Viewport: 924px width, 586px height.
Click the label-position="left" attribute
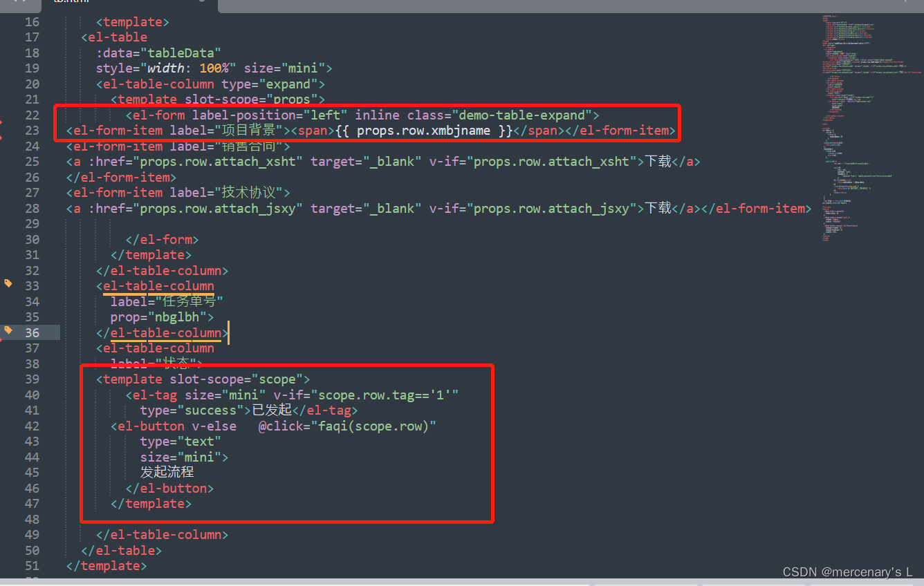tap(269, 115)
